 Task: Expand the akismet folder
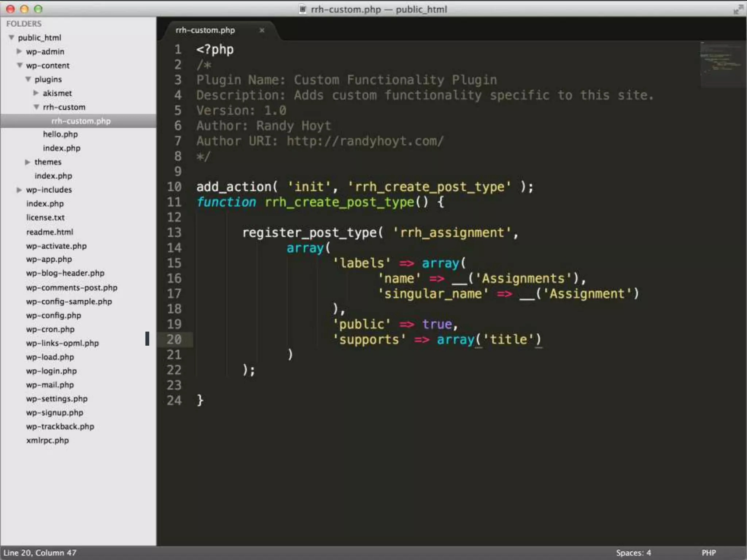(x=36, y=93)
